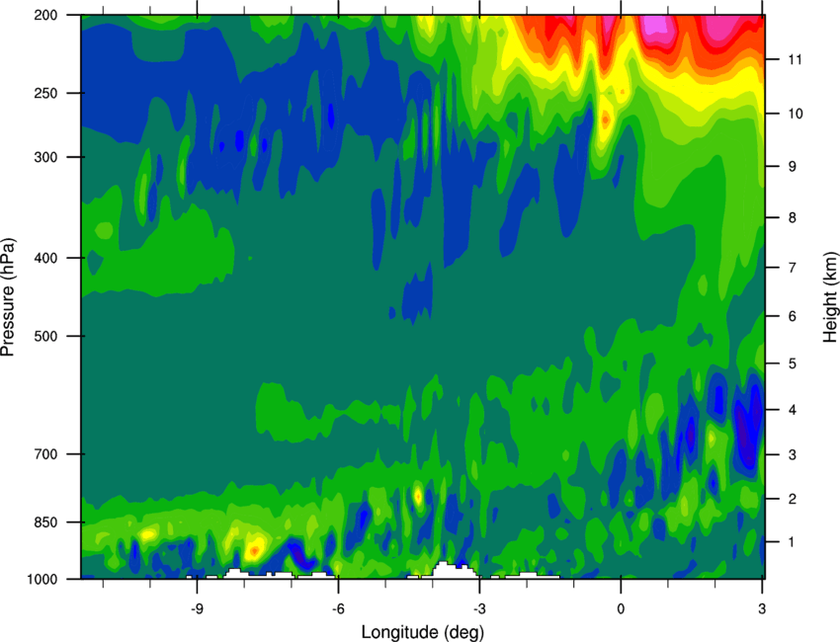Click the 400 pressure tick label
Image resolution: width=840 pixels, height=642 pixels.
[x=45, y=258]
